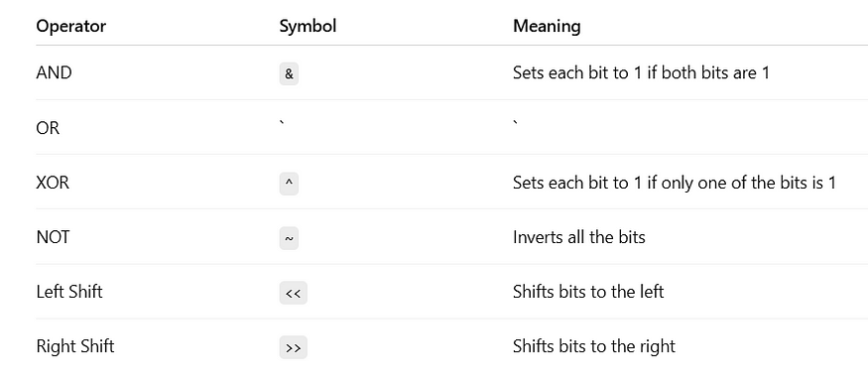Viewport: 868px width, 387px height.
Task: Select the NOT operator cell
Action: click(x=53, y=237)
